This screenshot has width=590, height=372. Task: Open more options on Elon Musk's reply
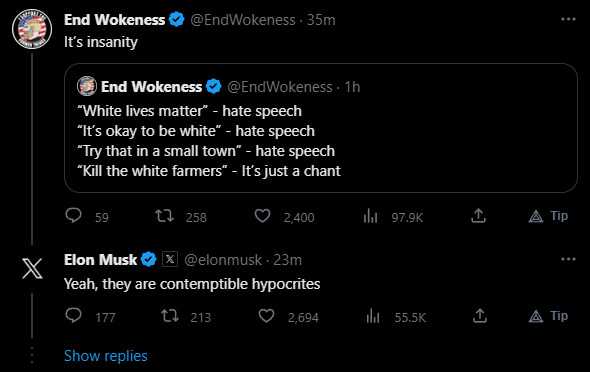pos(568,259)
